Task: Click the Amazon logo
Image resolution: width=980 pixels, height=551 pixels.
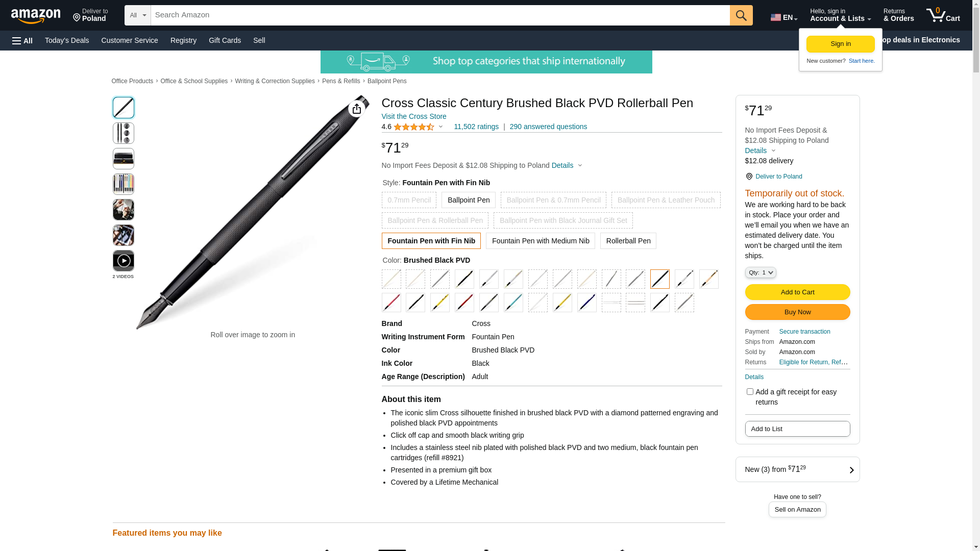Action: [36, 16]
